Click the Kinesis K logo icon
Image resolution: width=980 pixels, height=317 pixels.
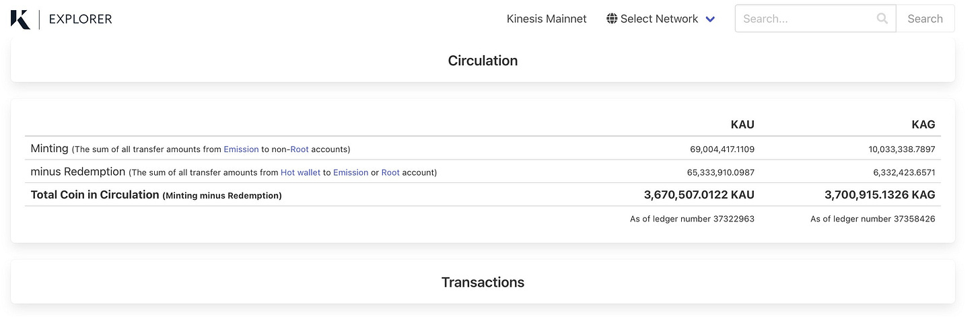[x=20, y=19]
